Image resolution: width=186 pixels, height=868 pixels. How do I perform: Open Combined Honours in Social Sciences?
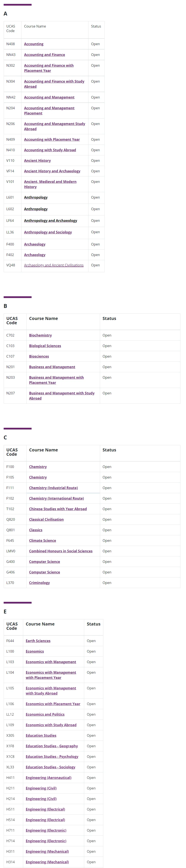tap(61, 551)
